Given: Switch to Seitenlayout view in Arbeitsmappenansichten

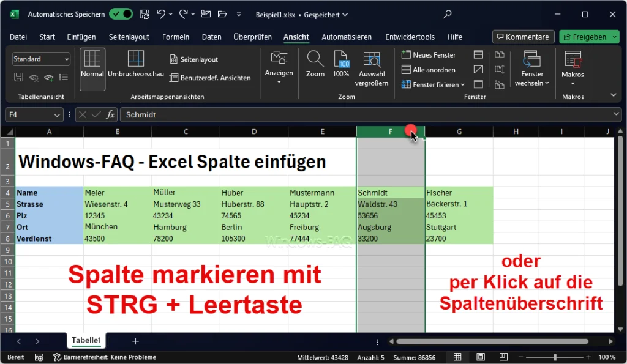Looking at the screenshot, I should pyautogui.click(x=194, y=59).
